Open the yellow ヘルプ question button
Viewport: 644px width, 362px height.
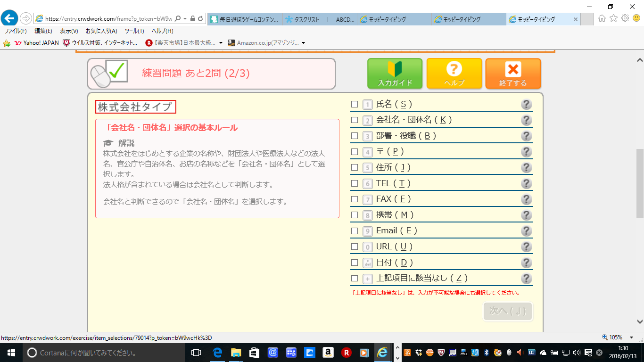click(454, 74)
